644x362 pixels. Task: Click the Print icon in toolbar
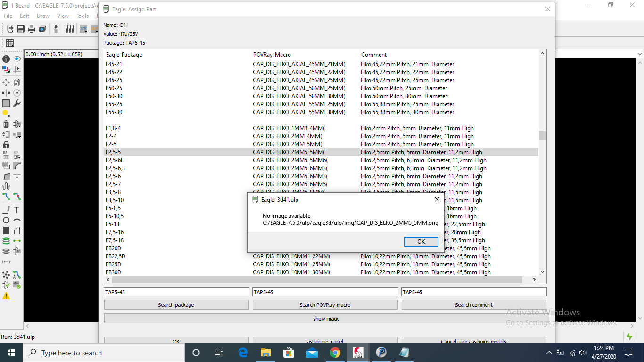32,29
